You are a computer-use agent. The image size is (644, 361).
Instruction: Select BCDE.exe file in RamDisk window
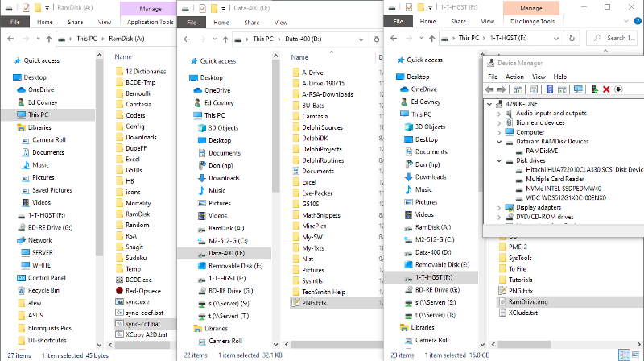[x=138, y=280]
